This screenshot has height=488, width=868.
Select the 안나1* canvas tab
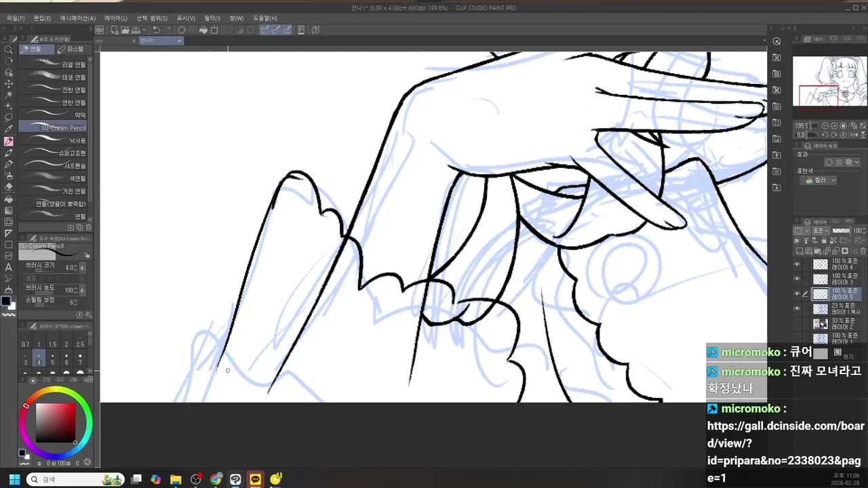160,41
